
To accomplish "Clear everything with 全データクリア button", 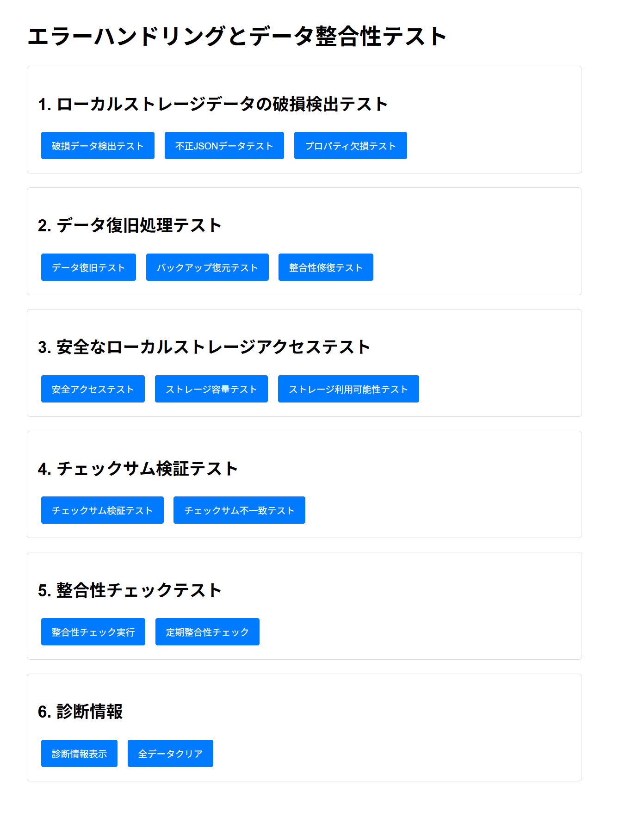I will [x=170, y=754].
